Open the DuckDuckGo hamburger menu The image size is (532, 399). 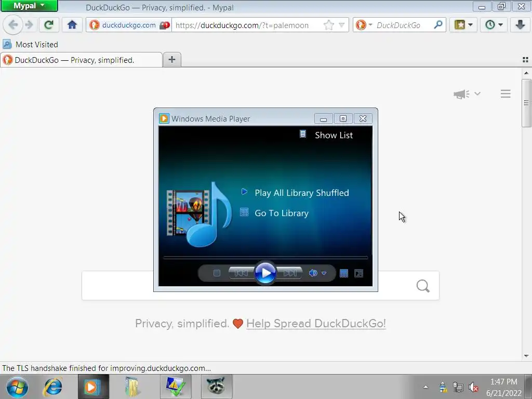coord(506,94)
